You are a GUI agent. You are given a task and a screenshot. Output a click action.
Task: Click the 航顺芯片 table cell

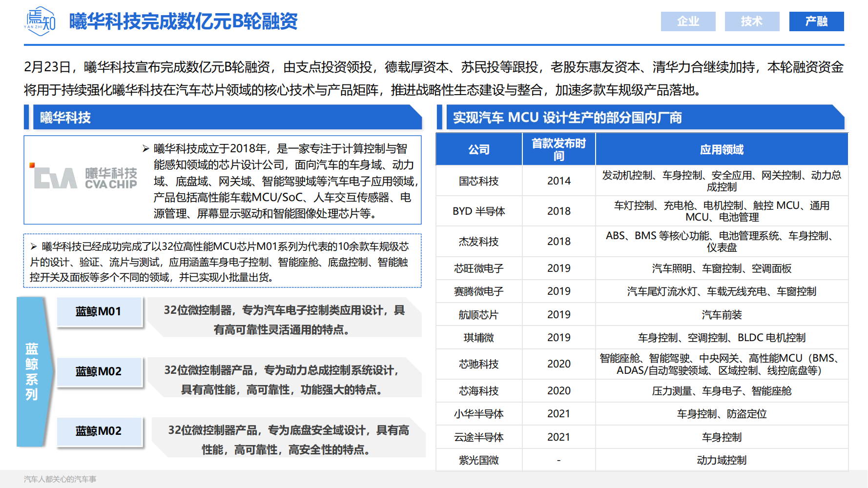pos(479,315)
